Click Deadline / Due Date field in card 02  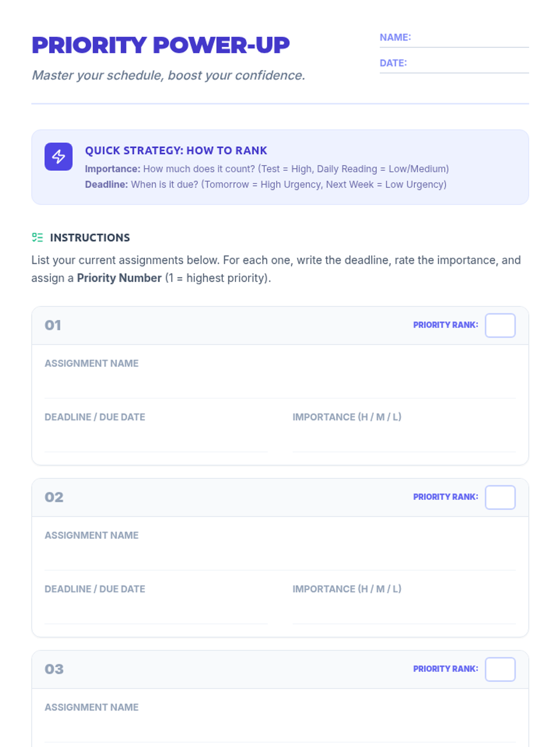point(156,612)
